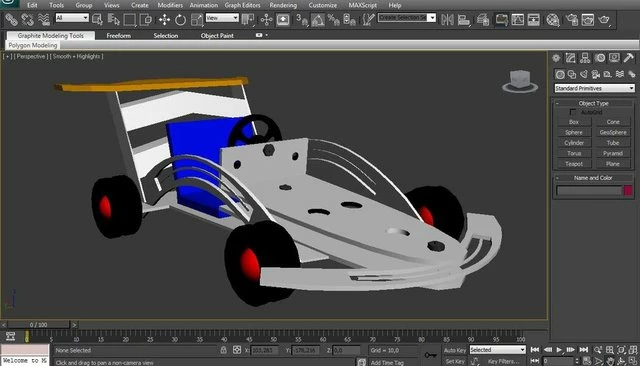Image resolution: width=640 pixels, height=366 pixels.
Task: Open Render Setup from toolbar
Action: pos(572,19)
